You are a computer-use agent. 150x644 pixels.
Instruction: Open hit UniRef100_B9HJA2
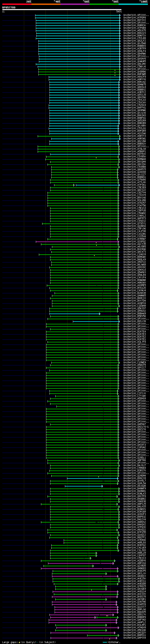click(135, 82)
